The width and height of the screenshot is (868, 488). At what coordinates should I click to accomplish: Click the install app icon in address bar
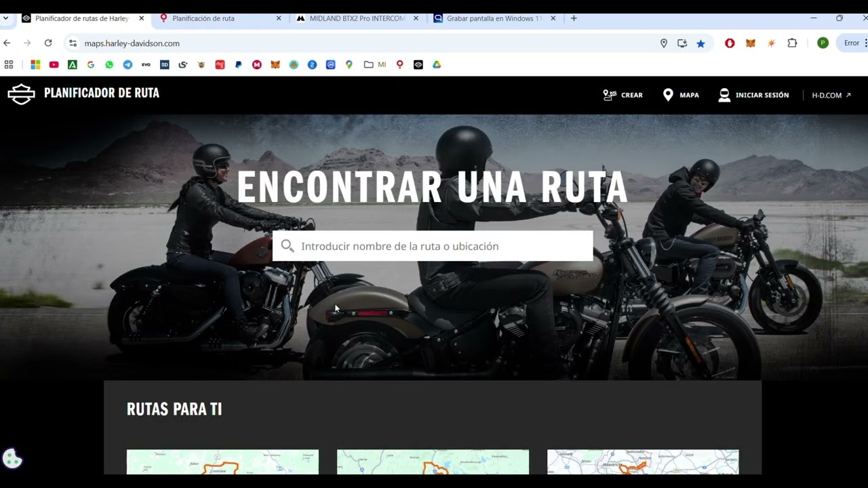(682, 43)
